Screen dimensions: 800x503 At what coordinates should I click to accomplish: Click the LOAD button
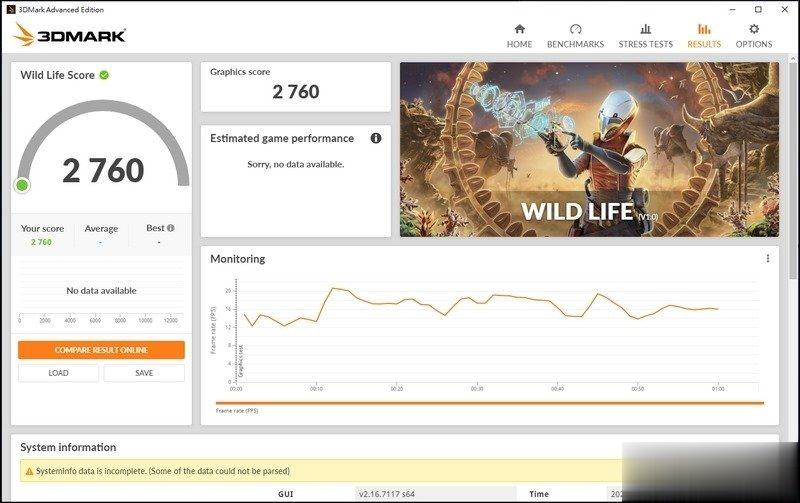58,373
